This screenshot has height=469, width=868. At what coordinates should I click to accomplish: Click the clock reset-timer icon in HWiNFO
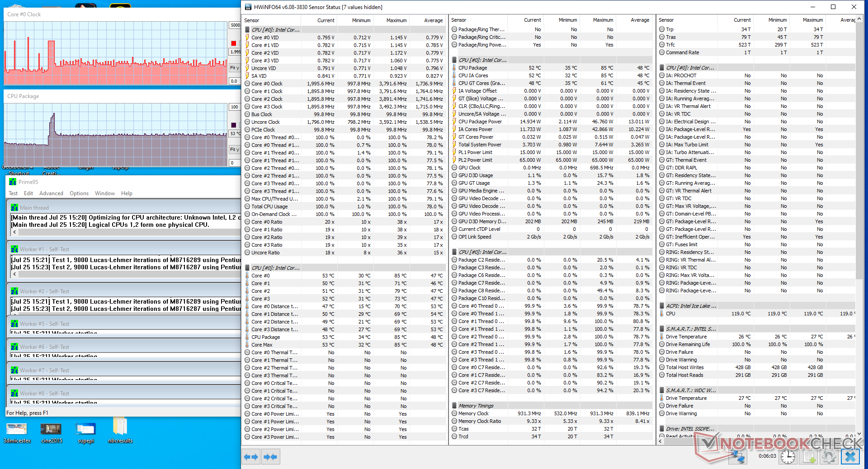tap(788, 457)
